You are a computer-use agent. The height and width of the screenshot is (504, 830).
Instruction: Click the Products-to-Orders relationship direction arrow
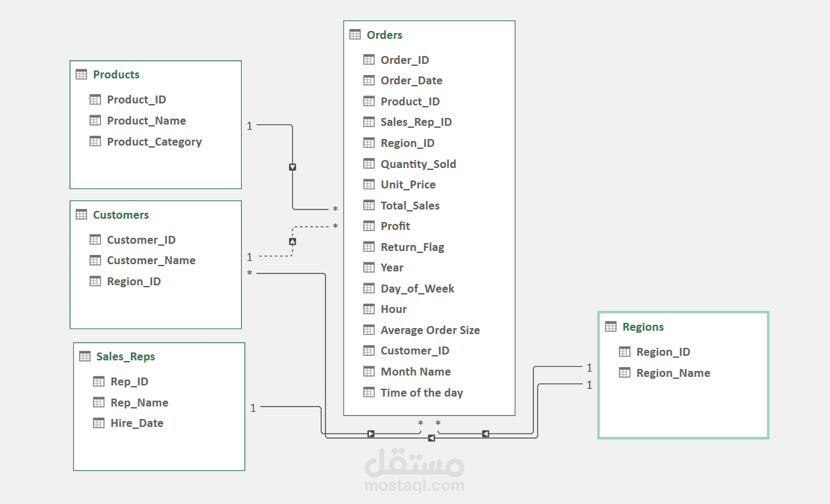pos(292,167)
